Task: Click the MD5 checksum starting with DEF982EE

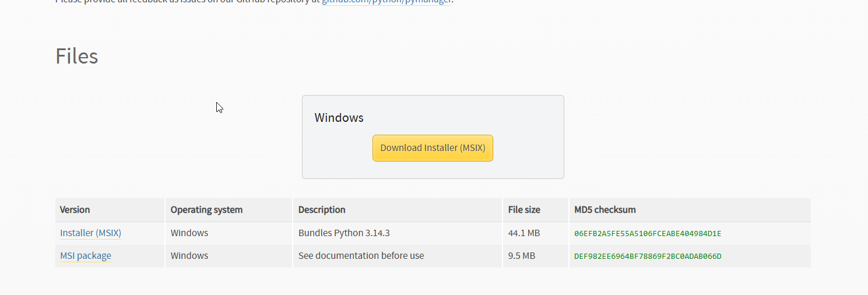Action: click(x=648, y=257)
